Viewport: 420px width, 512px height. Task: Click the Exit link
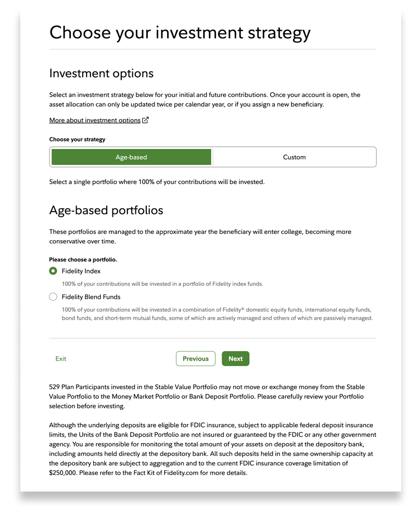tap(61, 358)
